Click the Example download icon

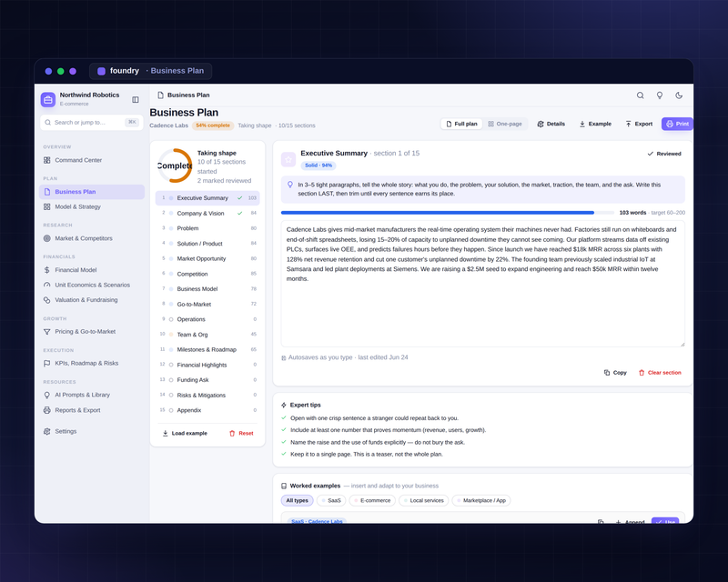tap(582, 124)
